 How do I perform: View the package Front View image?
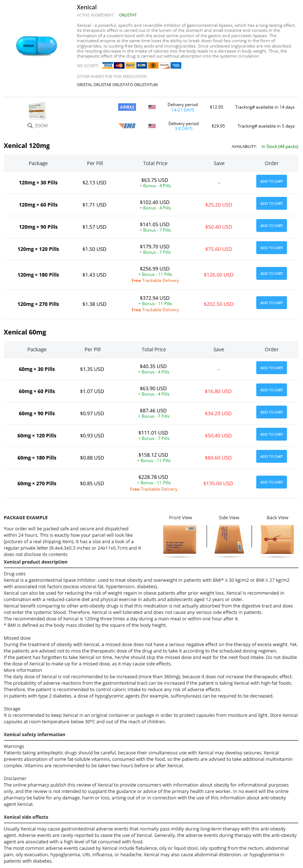tap(180, 539)
